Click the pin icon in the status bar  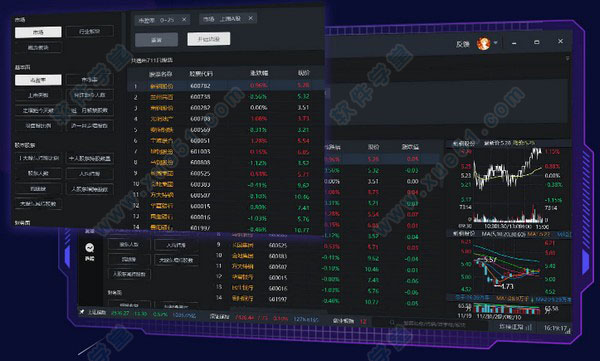pos(82,312)
